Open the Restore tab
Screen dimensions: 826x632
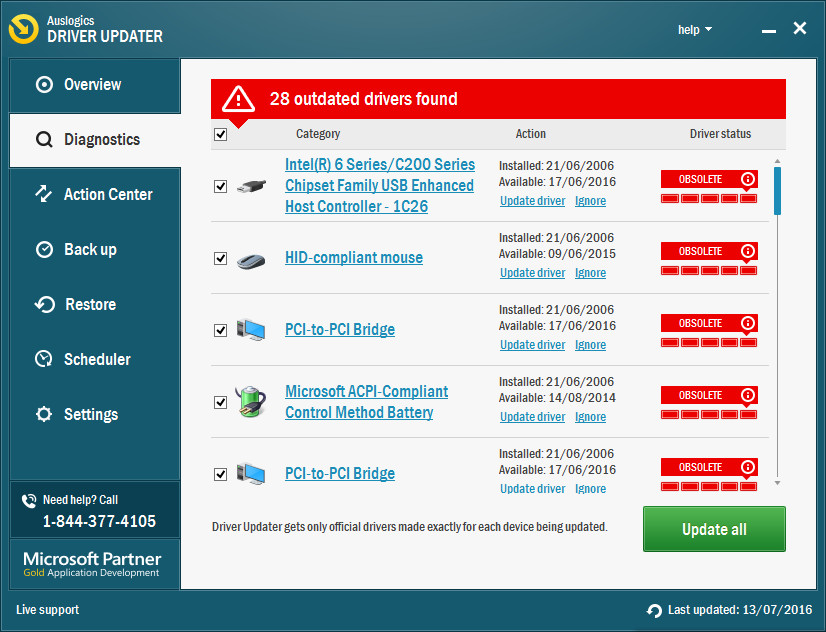[x=95, y=304]
